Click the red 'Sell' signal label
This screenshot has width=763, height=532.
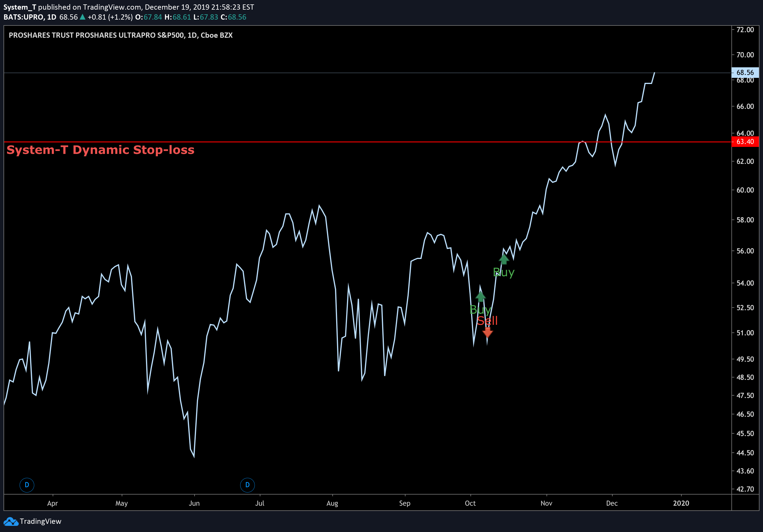(x=487, y=321)
